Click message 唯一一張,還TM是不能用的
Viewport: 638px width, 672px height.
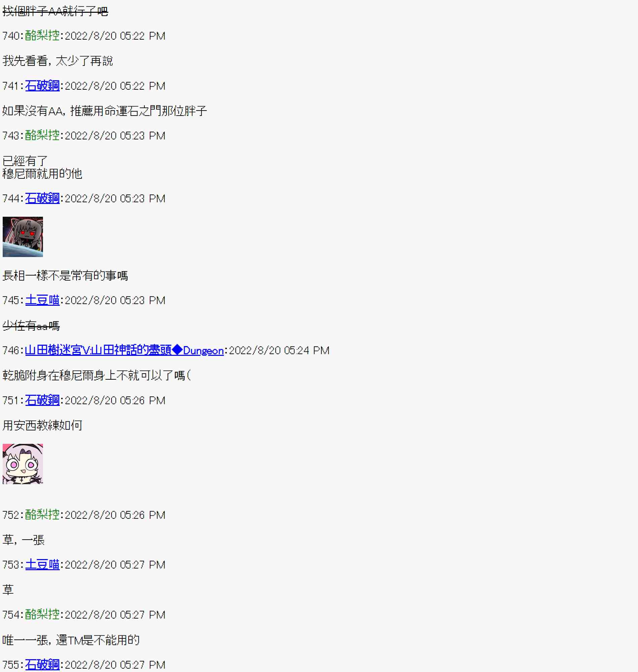click(x=71, y=640)
